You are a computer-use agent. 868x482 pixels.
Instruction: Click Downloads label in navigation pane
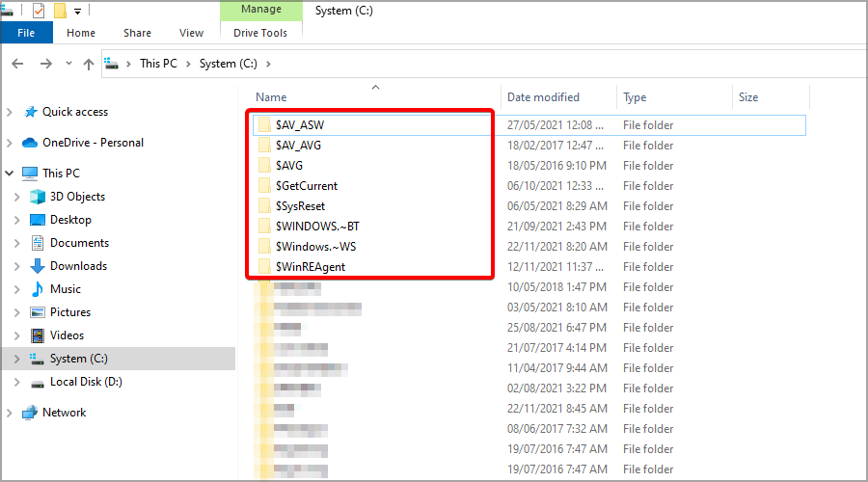[79, 266]
